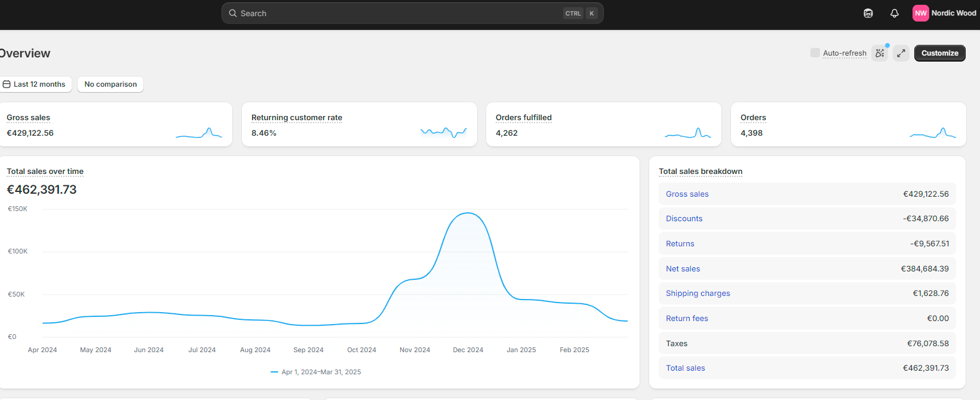Click the fullscreen expand arrows icon

901,53
